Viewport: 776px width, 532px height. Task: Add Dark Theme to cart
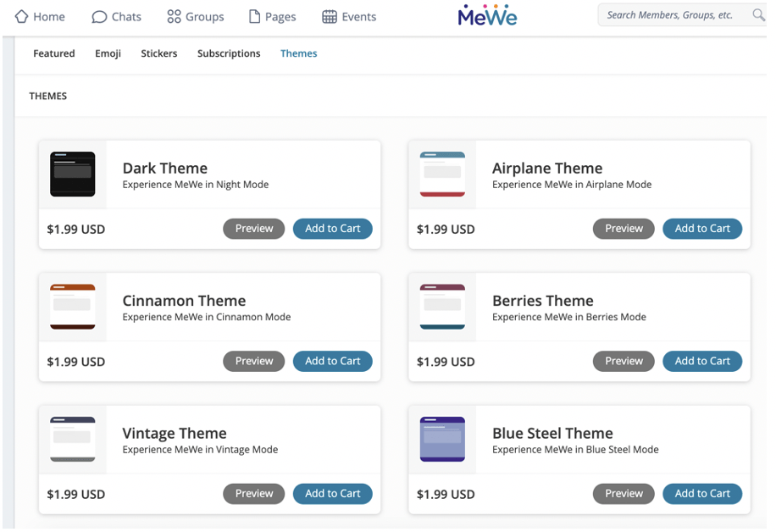(333, 229)
